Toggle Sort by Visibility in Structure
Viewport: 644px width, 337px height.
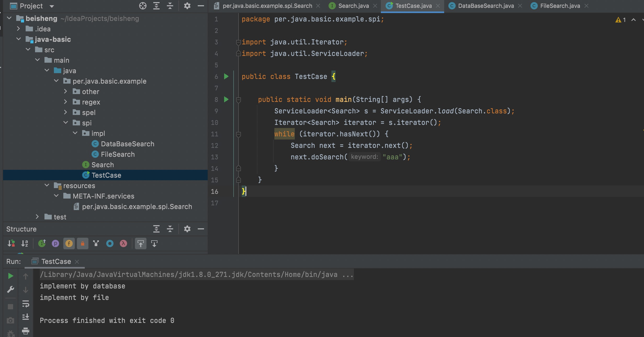(x=11, y=243)
